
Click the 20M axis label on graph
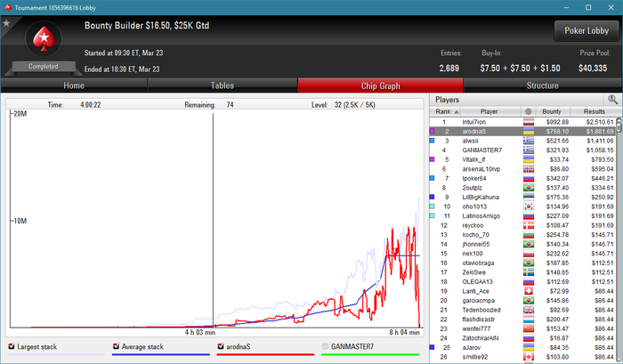coord(20,114)
